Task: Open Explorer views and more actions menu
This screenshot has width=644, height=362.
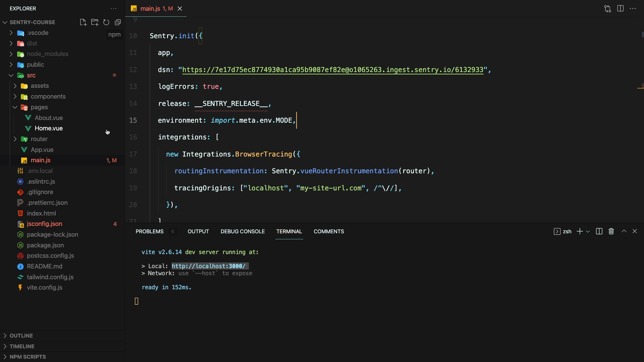Action: tap(114, 8)
